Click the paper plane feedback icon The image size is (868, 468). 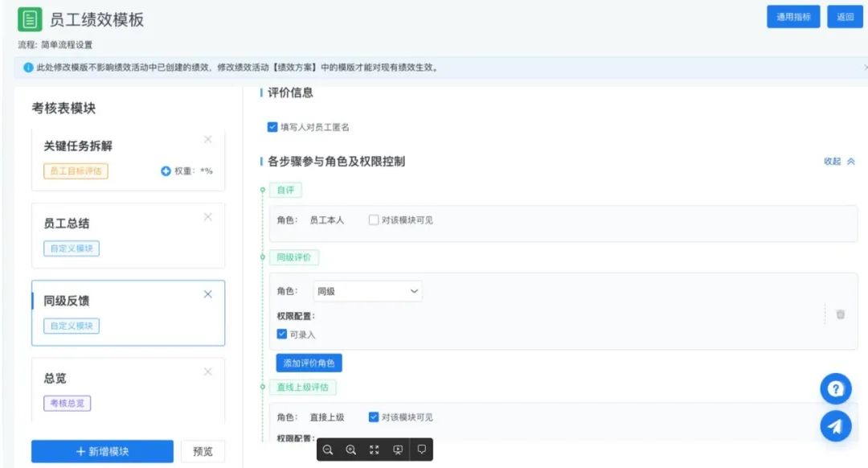835,425
